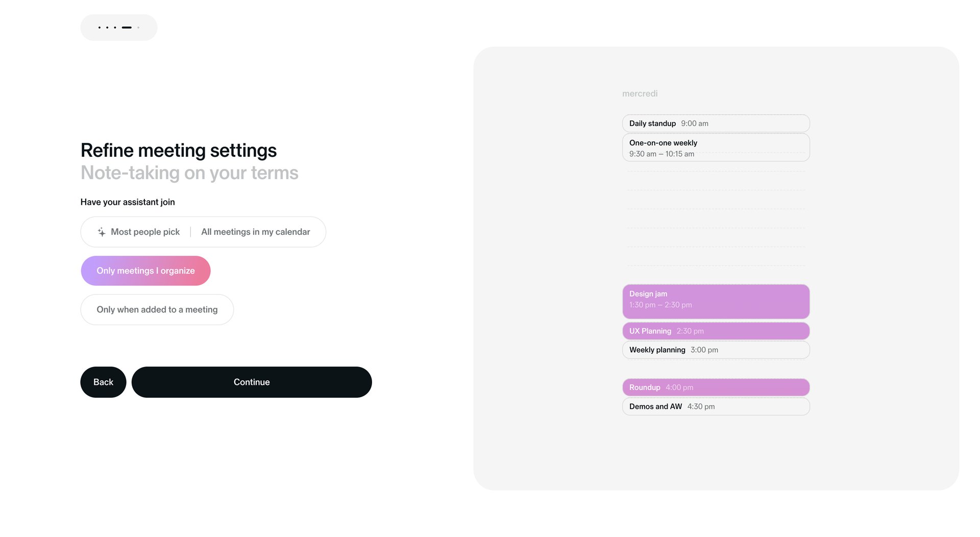Select the Only meetings I organize option
980x537 pixels.
pyautogui.click(x=145, y=271)
